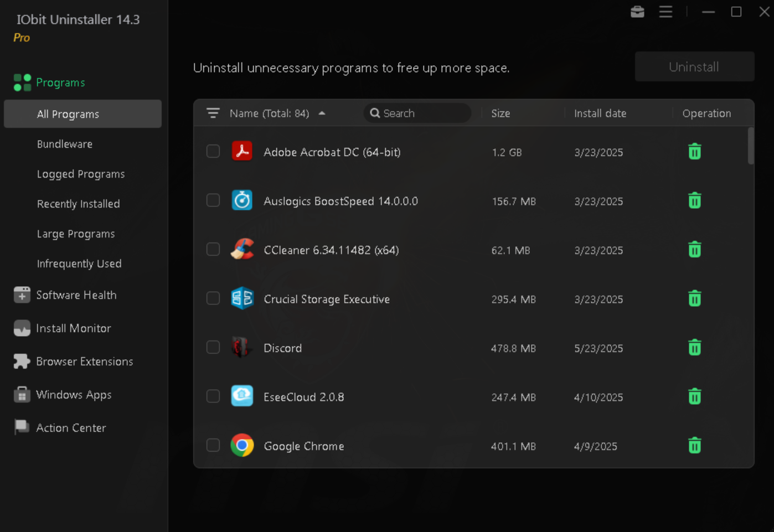Select the Google Chrome program name

click(304, 446)
